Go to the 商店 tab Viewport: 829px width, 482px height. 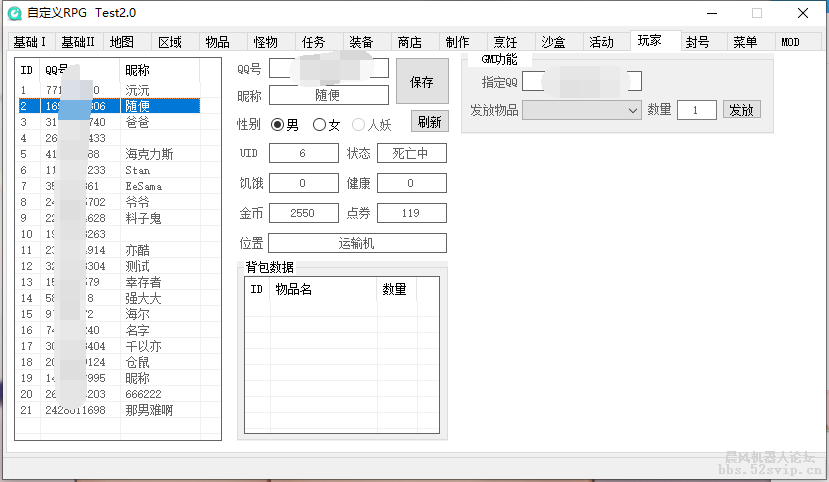coord(409,42)
